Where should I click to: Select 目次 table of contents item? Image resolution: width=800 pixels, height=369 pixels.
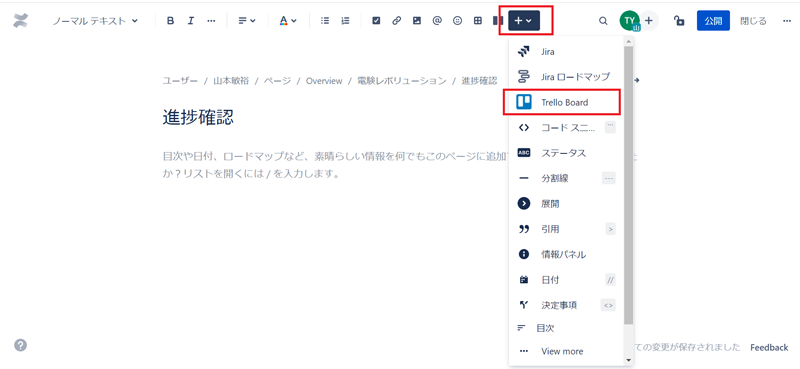tap(566, 328)
